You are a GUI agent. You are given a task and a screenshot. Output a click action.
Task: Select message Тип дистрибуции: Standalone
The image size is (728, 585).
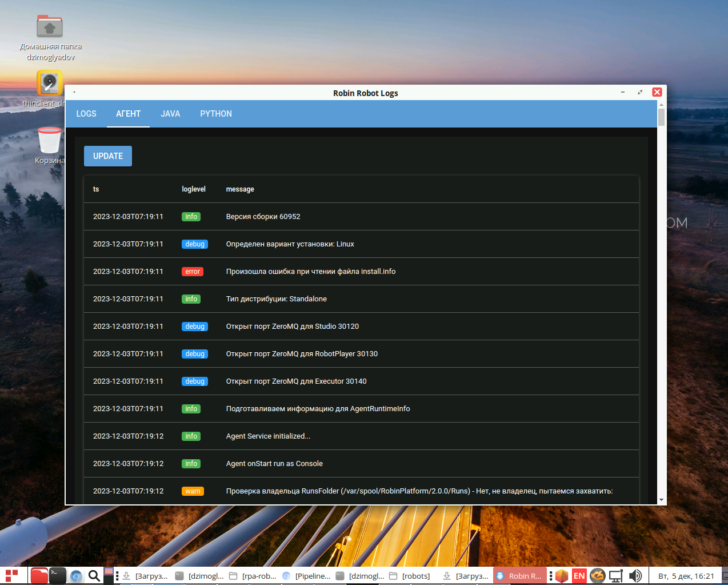[277, 299]
